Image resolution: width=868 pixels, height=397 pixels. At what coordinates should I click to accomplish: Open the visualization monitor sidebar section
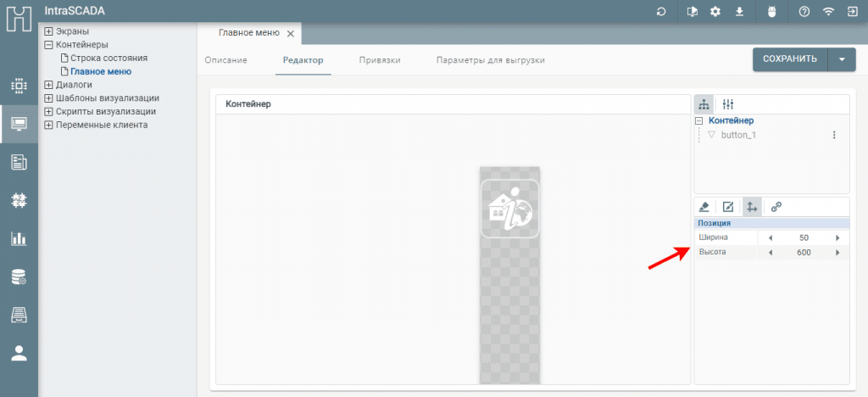tap(19, 124)
